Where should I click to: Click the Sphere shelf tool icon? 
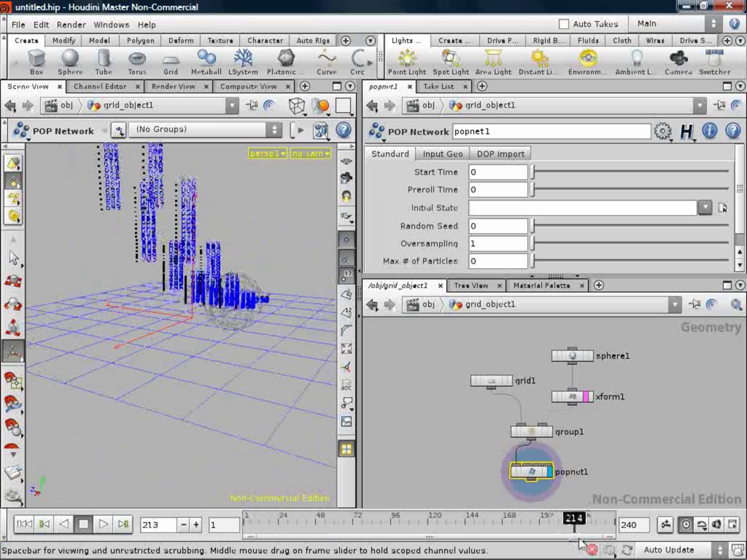point(70,58)
